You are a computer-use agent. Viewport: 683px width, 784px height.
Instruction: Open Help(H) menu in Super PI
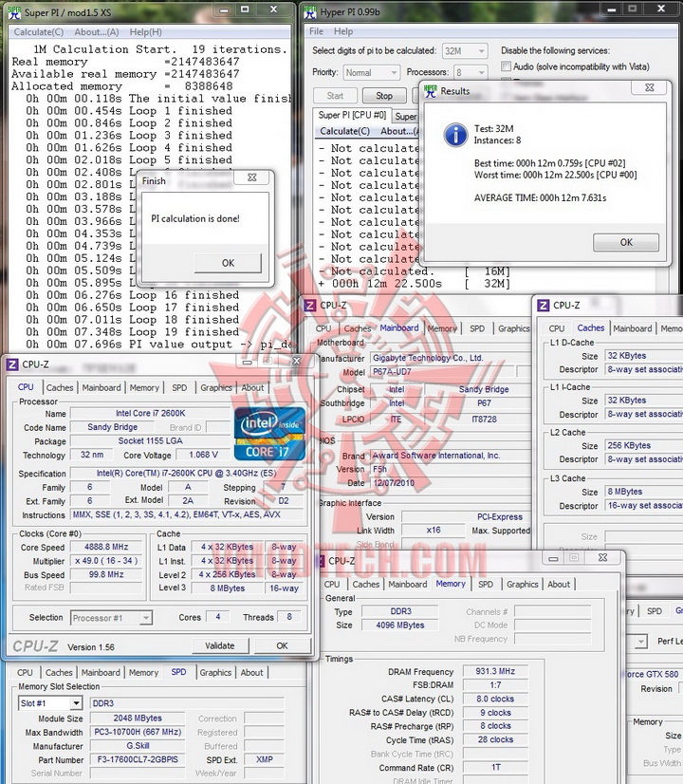point(145,32)
